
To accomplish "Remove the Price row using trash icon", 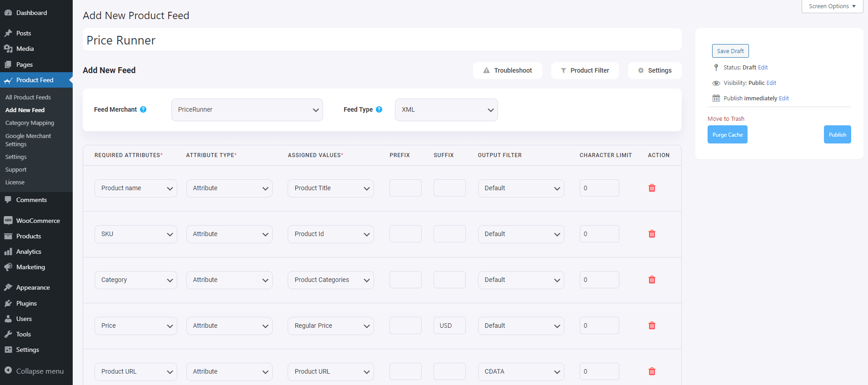I will tap(652, 326).
